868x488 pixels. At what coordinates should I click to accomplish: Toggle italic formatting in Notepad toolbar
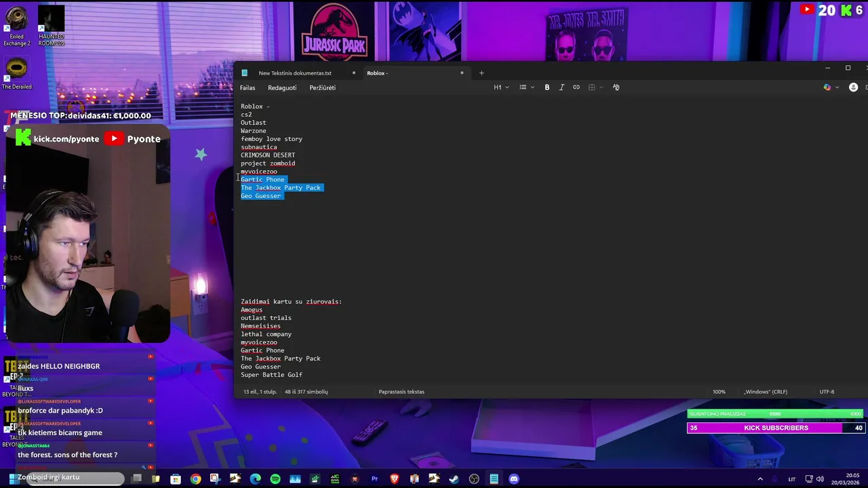coord(561,87)
